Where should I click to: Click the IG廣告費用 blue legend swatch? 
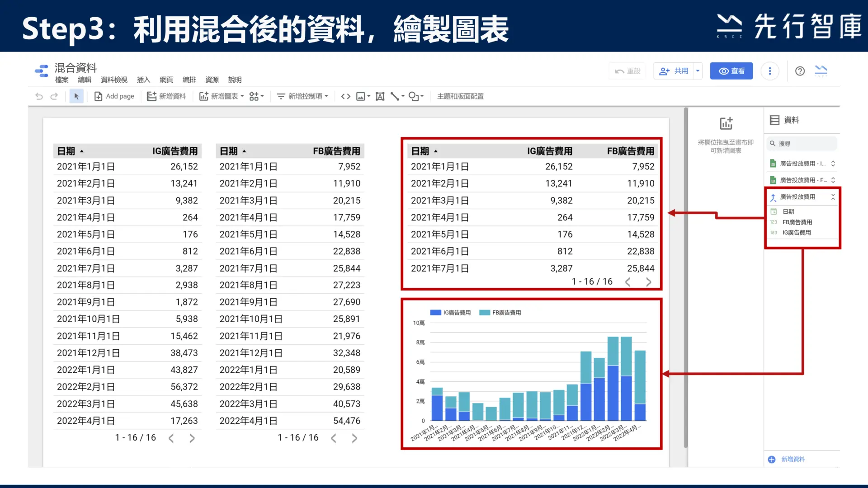435,313
